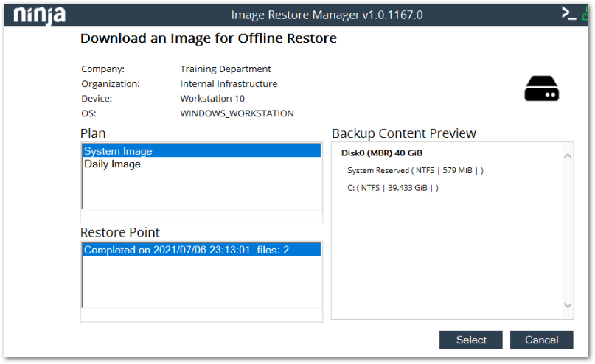The width and height of the screenshot is (595, 364).
Task: Click empty area in Plan list
Action: click(x=201, y=190)
